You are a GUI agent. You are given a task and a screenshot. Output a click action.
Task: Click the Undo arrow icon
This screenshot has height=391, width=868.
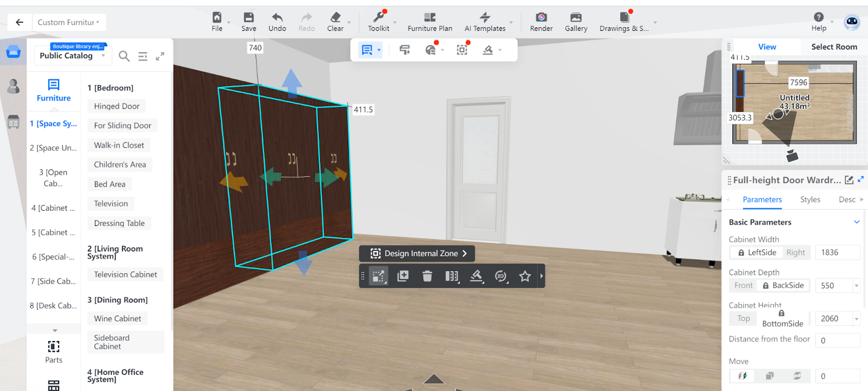(x=277, y=18)
